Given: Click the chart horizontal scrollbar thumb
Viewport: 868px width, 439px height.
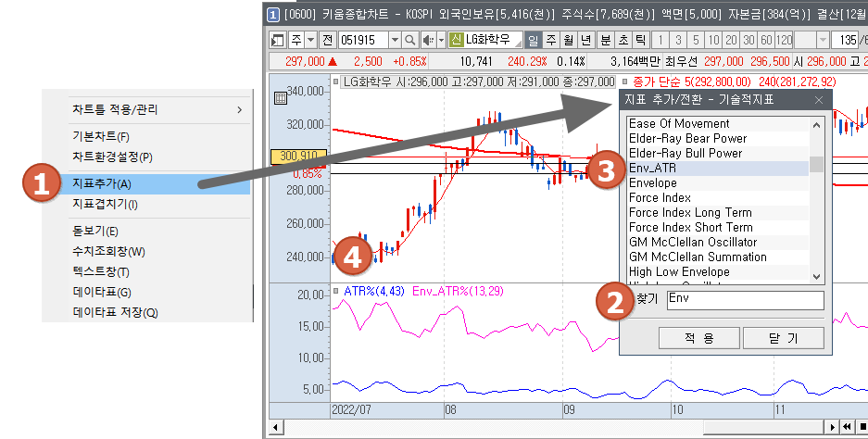Looking at the screenshot, I should pyautogui.click(x=764, y=427).
